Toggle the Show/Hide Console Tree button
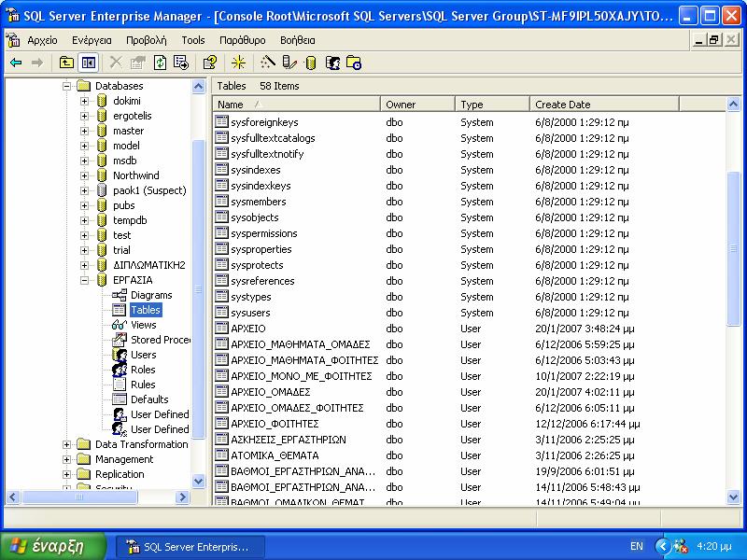Screen dimensions: 747x560 (89, 63)
